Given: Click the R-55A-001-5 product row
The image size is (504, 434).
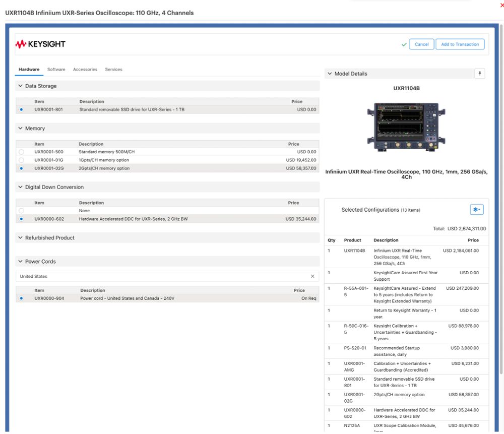Looking at the screenshot, I should click(407, 294).
